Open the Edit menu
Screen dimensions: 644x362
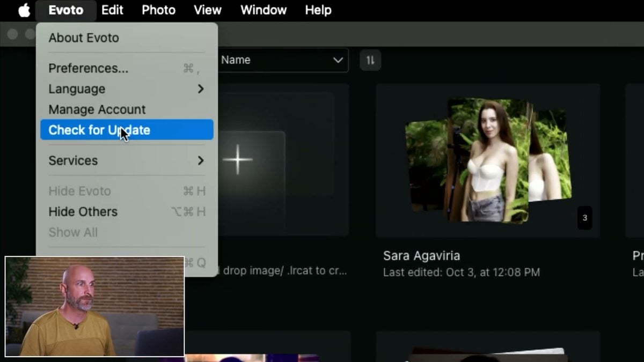112,10
